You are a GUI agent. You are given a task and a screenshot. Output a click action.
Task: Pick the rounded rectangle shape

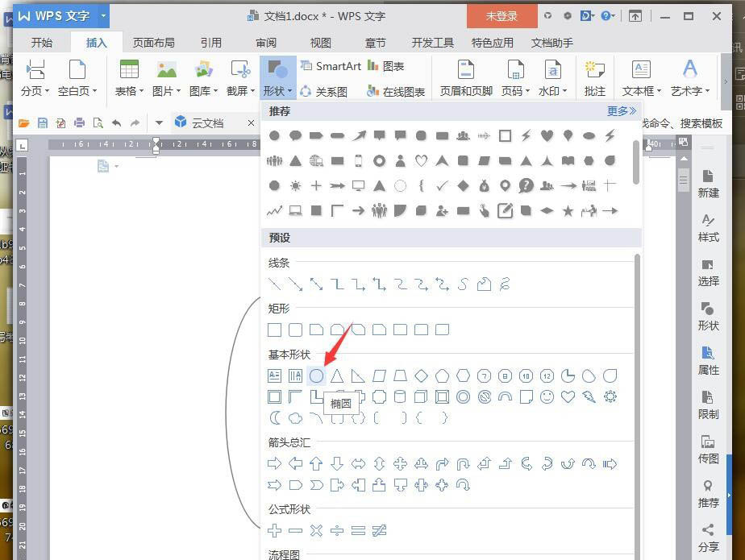(296, 330)
